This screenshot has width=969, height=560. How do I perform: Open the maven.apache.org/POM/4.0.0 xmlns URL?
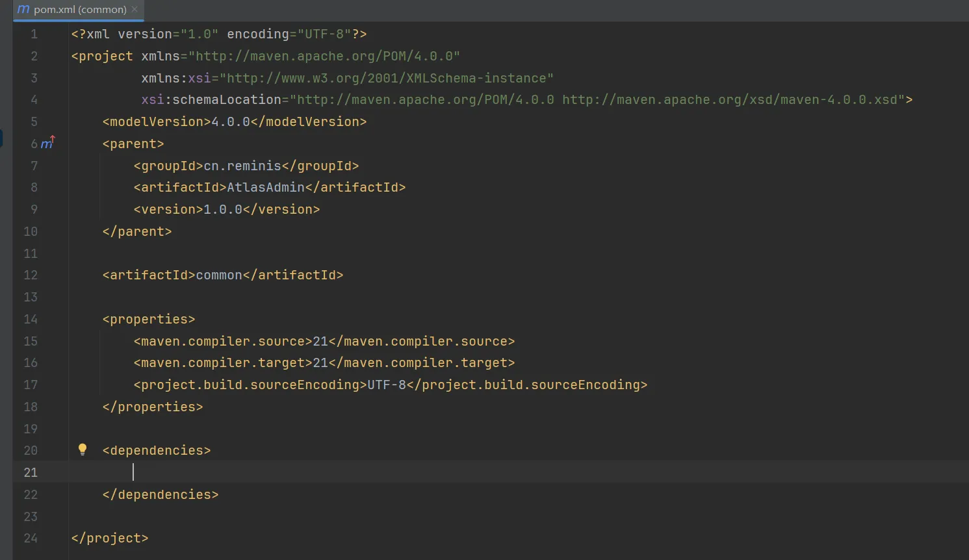[324, 57]
